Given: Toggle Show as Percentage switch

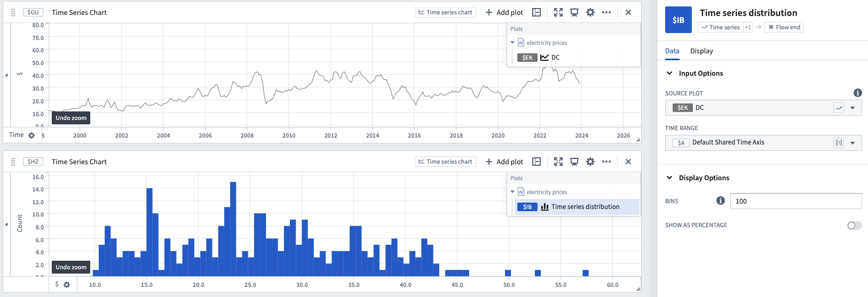Looking at the screenshot, I should [x=854, y=226].
